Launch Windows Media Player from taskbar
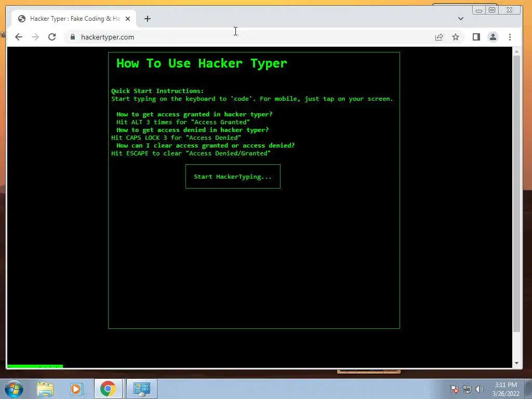Viewport: 532px width, 399px height. 76,389
